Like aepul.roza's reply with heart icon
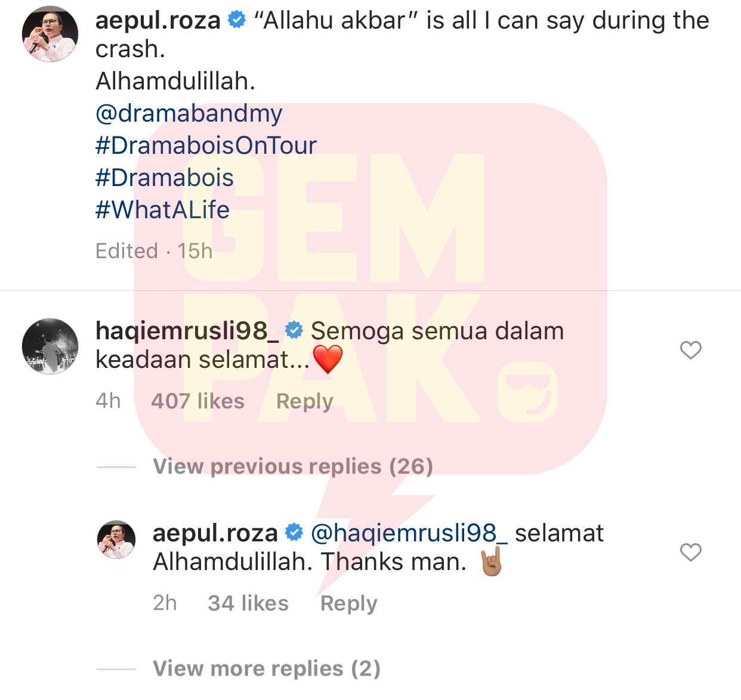The height and width of the screenshot is (700, 741). (x=691, y=552)
